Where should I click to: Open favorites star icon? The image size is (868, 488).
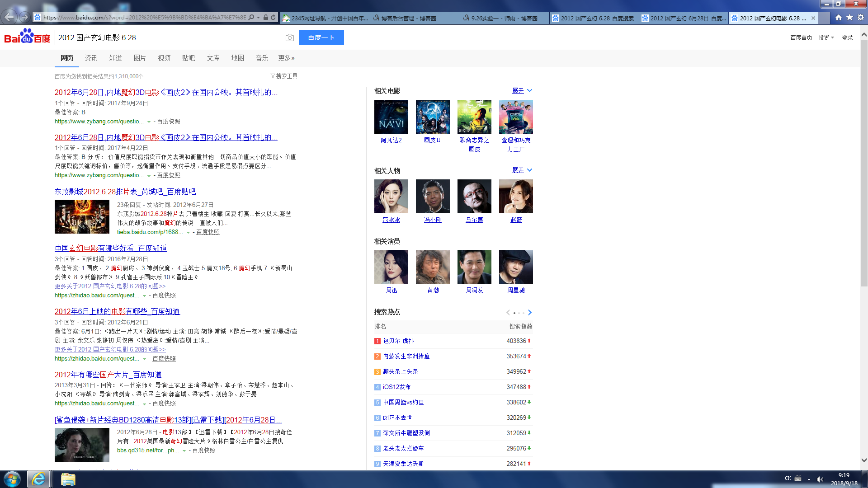click(x=849, y=18)
